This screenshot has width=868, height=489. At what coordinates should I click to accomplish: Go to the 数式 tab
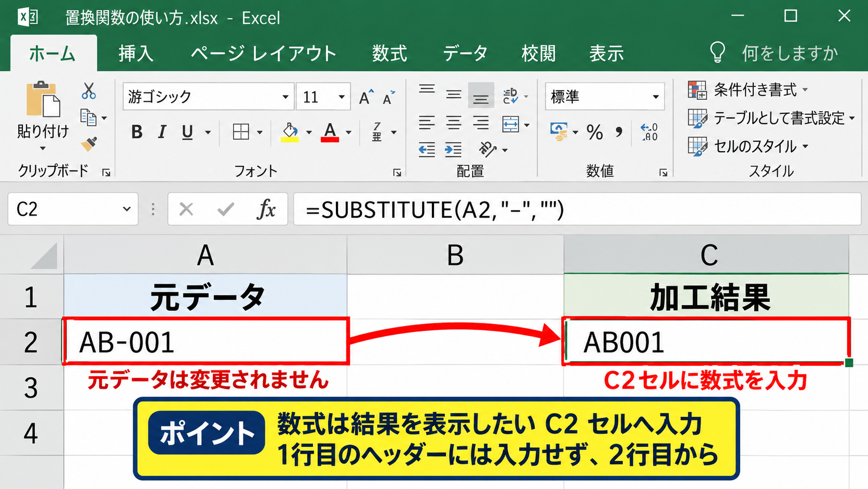coord(389,54)
